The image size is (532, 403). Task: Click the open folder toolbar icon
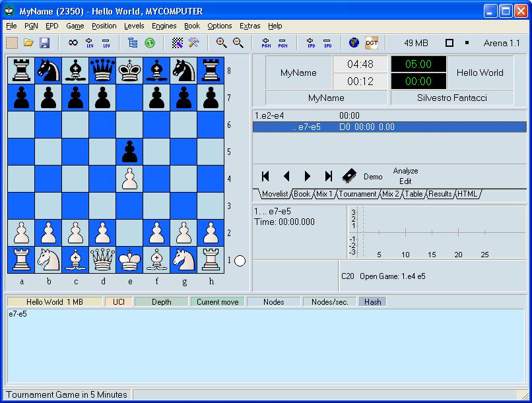(x=28, y=43)
